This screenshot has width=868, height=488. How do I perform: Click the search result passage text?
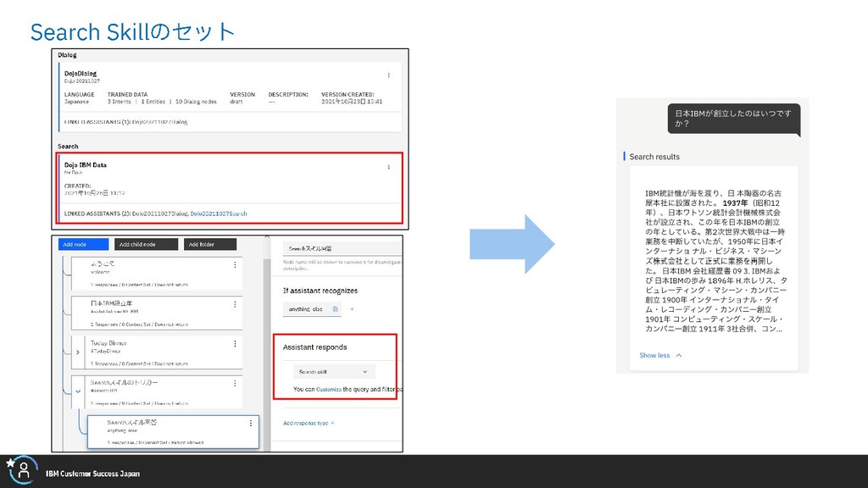tap(714, 261)
